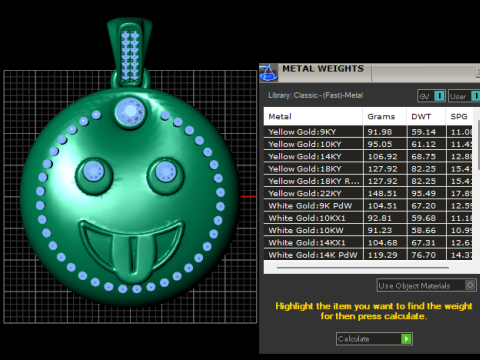The image size is (480, 360).
Task: Click the 58.66 DWT value
Action: click(x=423, y=231)
